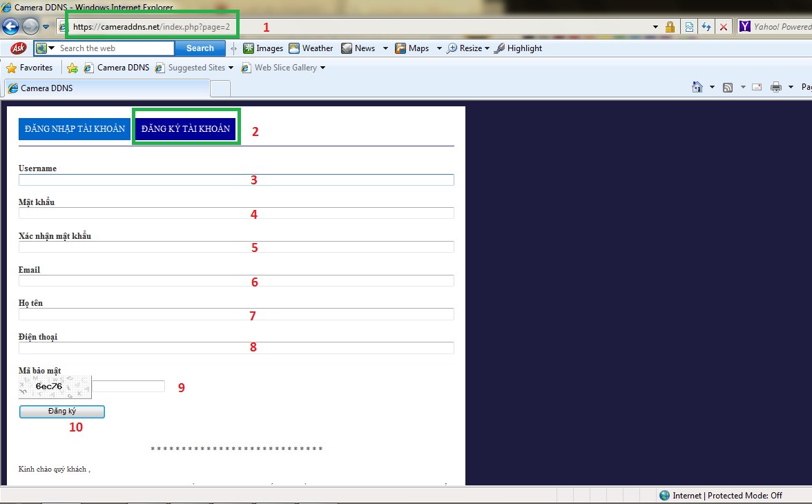
Task: Open the recent pages dropdown beside Forward
Action: coord(46,26)
